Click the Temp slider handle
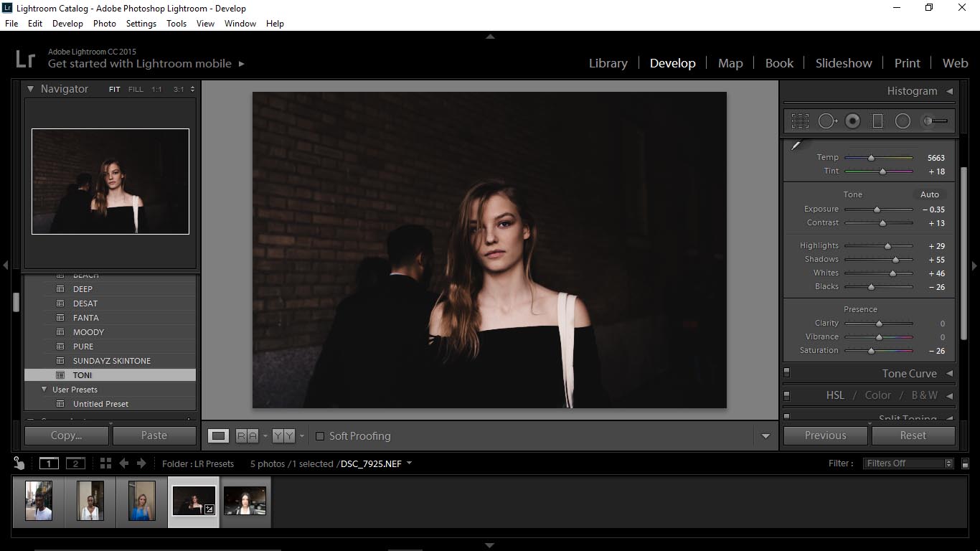Image resolution: width=980 pixels, height=551 pixels. [x=871, y=158]
